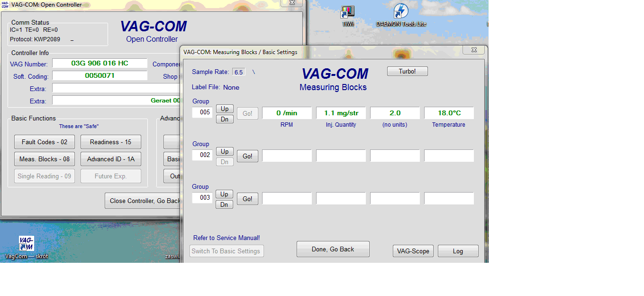Click the Temperature value 18.0°C

click(449, 113)
